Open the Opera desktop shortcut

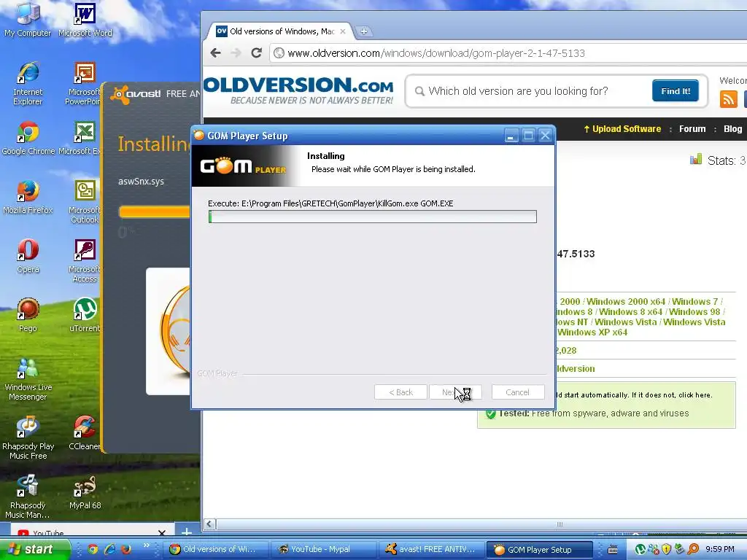click(x=28, y=256)
